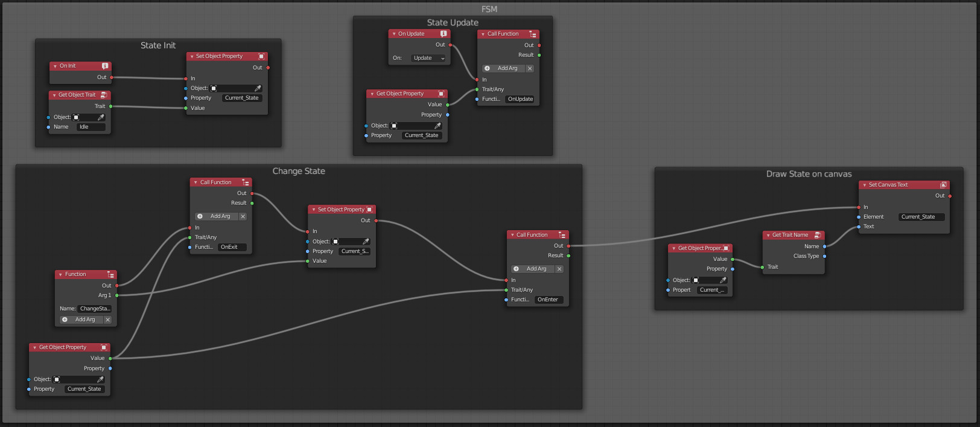Viewport: 980px width, 427px height.
Task: Click the Text input socket of Set Canvas Text
Action: pyautogui.click(x=859, y=226)
